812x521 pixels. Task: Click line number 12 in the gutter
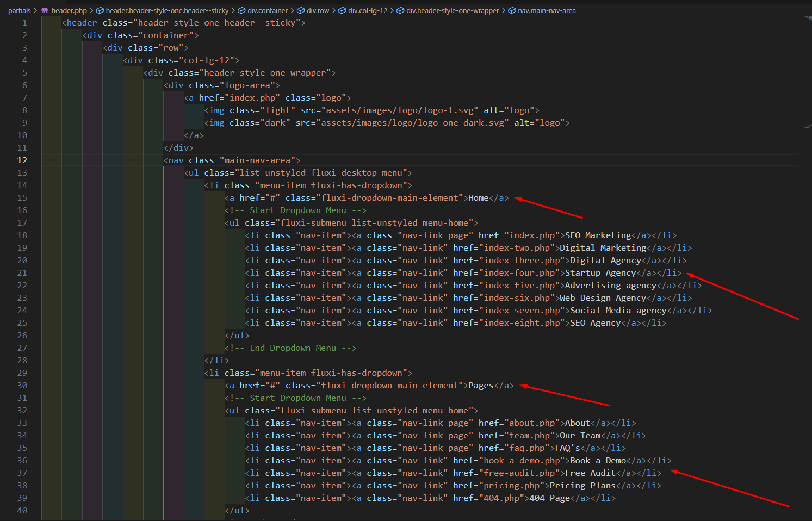tap(22, 160)
